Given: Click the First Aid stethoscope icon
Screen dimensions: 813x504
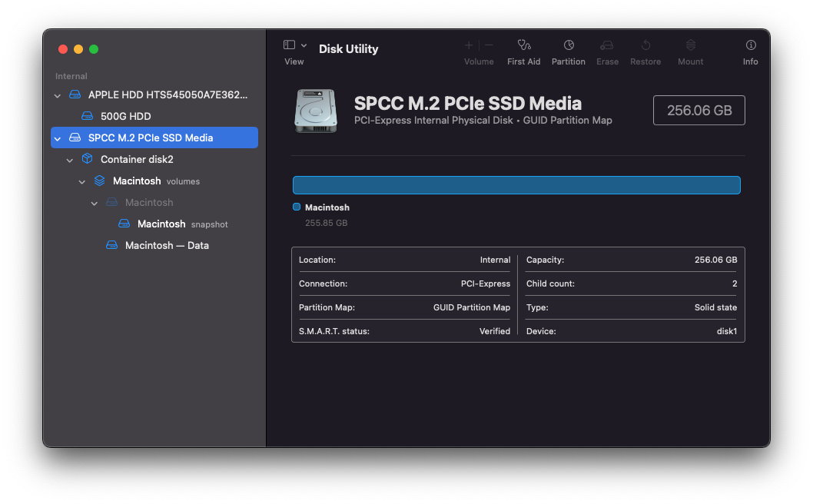Looking at the screenshot, I should (x=524, y=45).
